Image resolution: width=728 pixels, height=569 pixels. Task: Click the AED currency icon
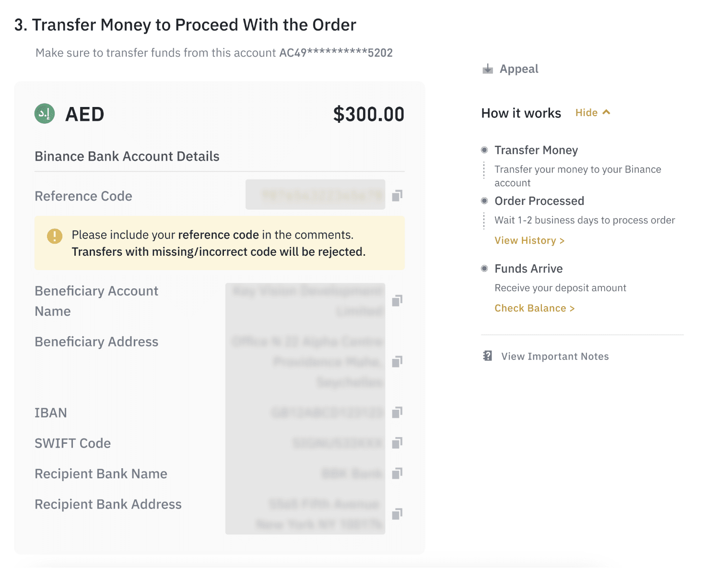tap(45, 114)
